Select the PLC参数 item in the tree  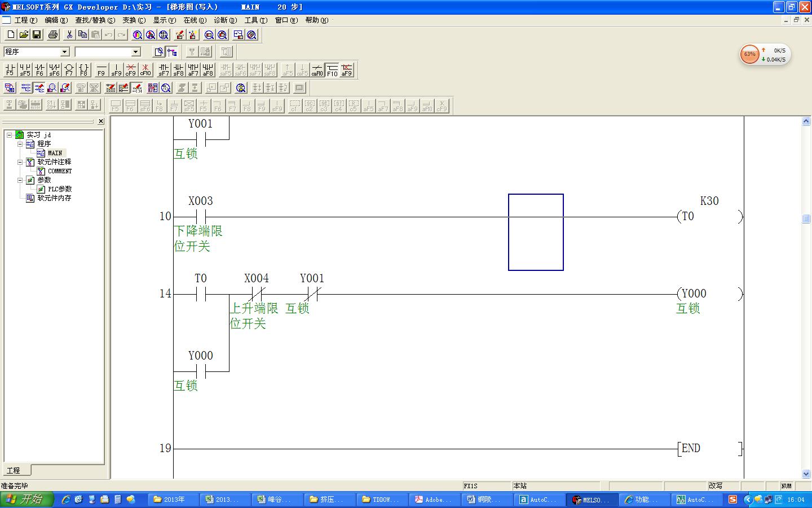[59, 189]
